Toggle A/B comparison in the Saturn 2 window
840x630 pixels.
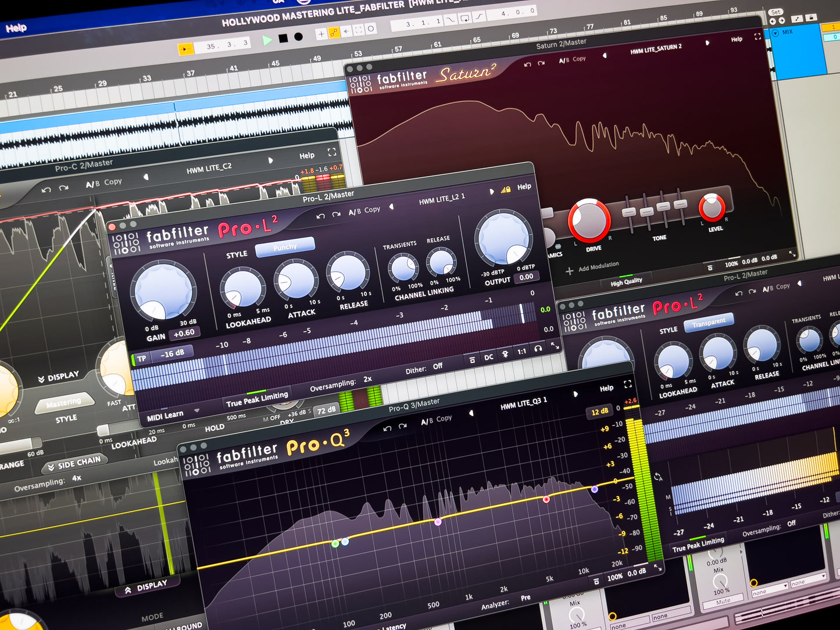564,60
